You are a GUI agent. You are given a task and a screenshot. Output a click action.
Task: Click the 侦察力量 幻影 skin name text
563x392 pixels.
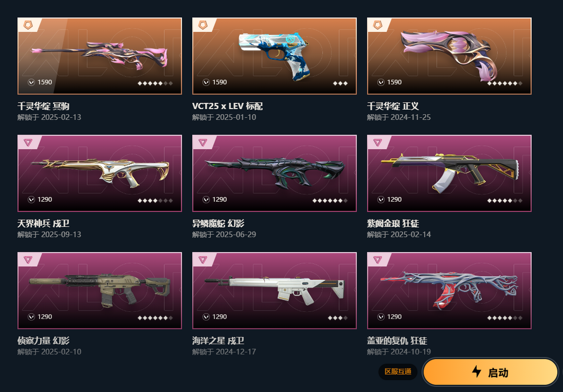[x=43, y=341]
